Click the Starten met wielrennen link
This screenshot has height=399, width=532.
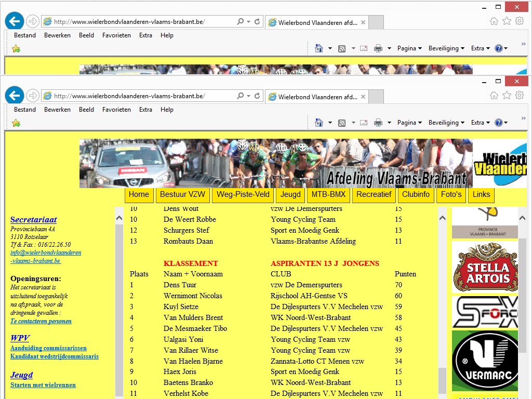coord(43,385)
